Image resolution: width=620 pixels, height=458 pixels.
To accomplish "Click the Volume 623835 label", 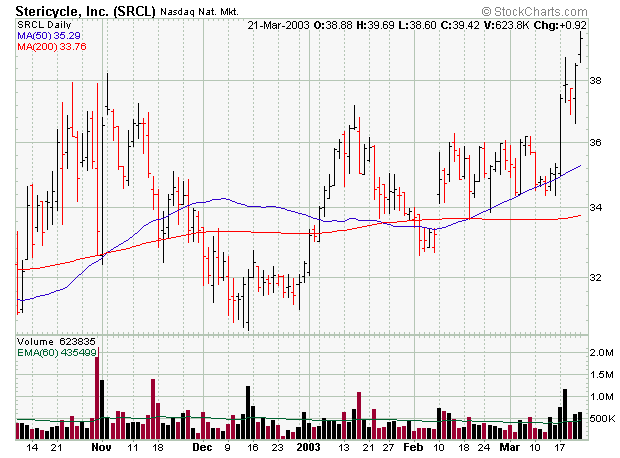I will tap(56, 342).
